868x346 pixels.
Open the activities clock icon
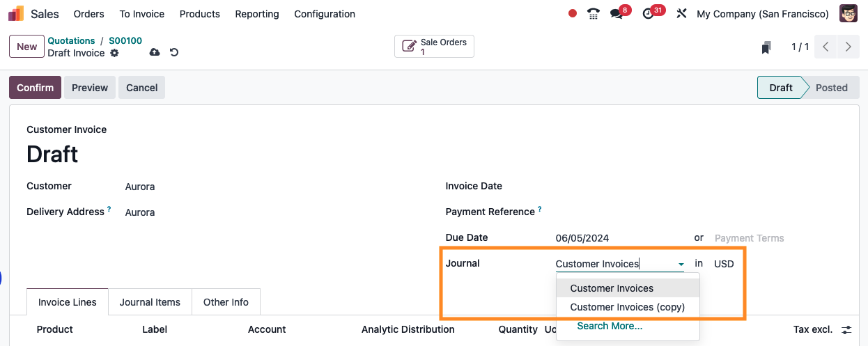click(649, 14)
